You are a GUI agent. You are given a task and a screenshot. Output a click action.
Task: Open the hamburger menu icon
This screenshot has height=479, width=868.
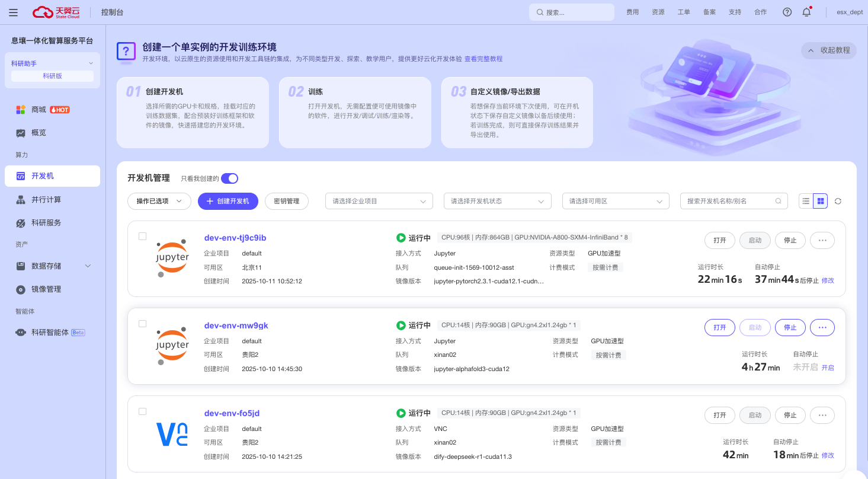point(13,12)
